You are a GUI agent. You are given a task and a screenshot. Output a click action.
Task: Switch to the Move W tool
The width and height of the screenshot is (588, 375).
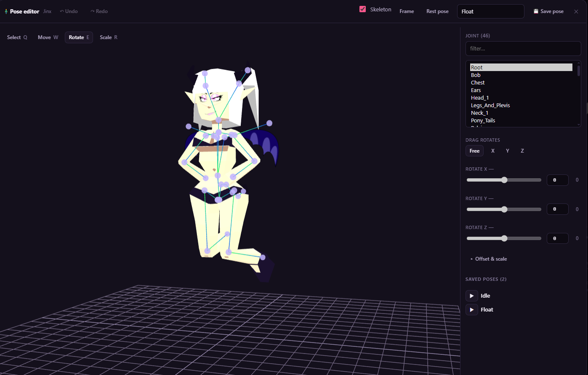pos(48,37)
